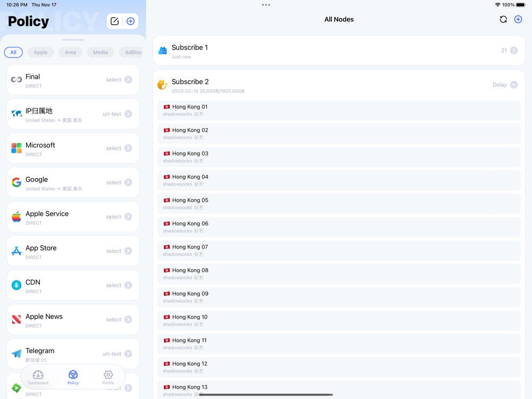Click the Final policy infinity icon
The height and width of the screenshot is (399, 532).
pos(16,79)
